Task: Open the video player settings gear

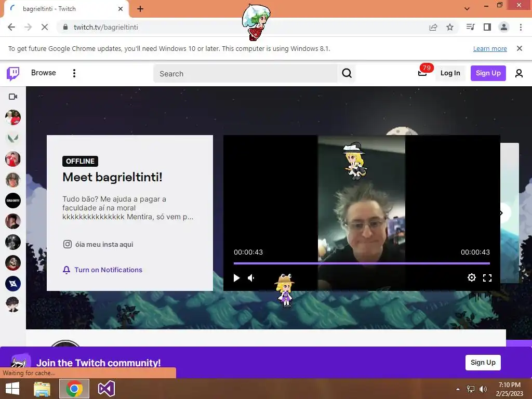Action: click(x=471, y=277)
